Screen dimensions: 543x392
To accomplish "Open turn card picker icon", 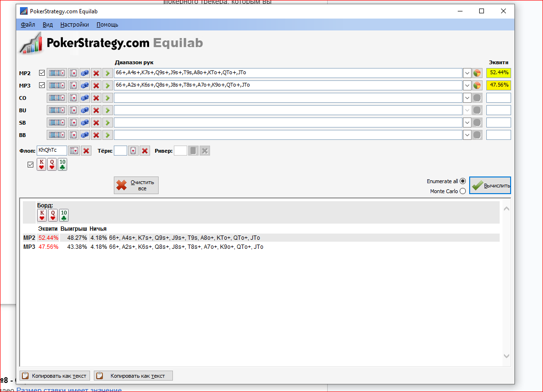I will click(x=133, y=151).
